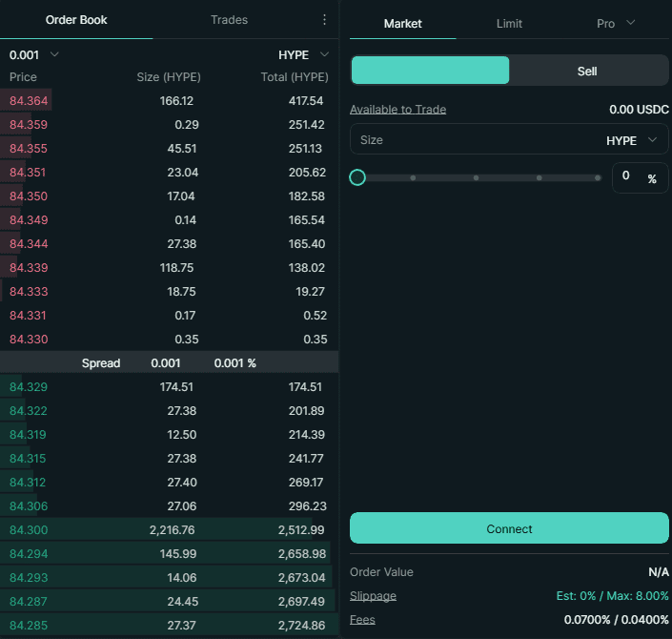Select ask price 84.333

click(29, 292)
